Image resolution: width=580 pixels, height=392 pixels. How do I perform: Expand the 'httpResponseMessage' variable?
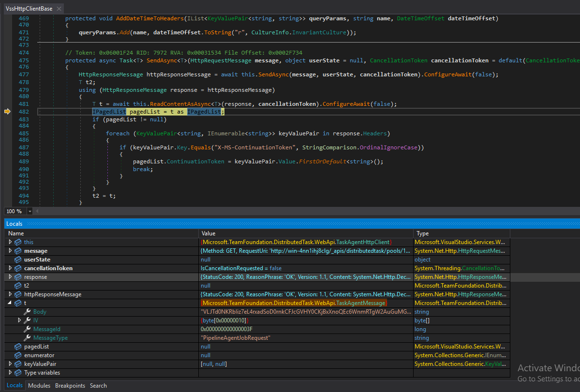10,294
